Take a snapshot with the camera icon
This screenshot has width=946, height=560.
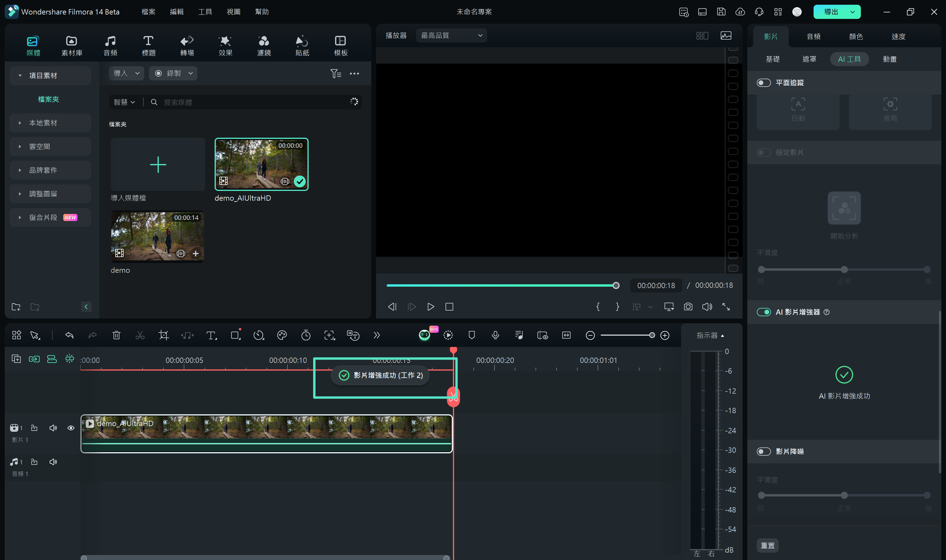(688, 307)
